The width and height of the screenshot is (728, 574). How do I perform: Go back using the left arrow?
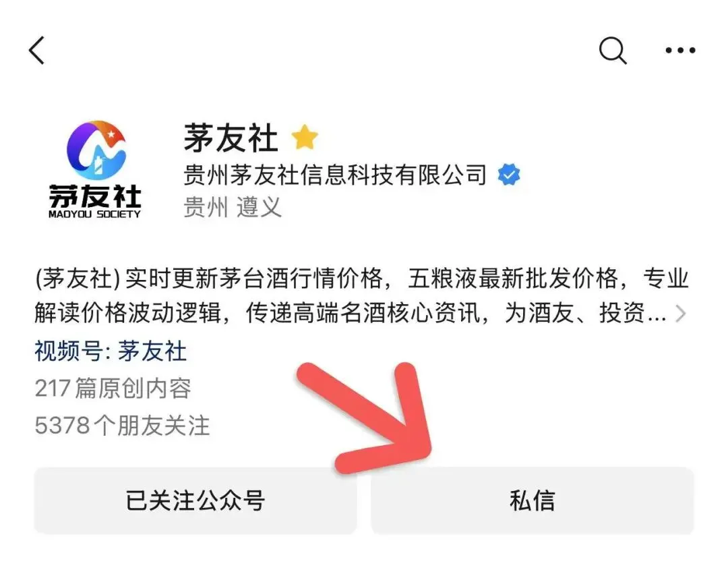click(x=37, y=50)
